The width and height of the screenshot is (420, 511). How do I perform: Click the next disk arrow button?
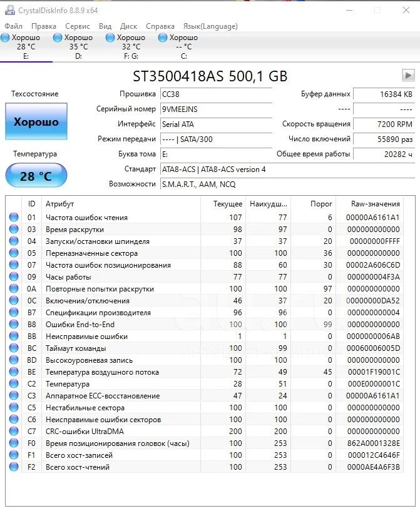click(408, 75)
